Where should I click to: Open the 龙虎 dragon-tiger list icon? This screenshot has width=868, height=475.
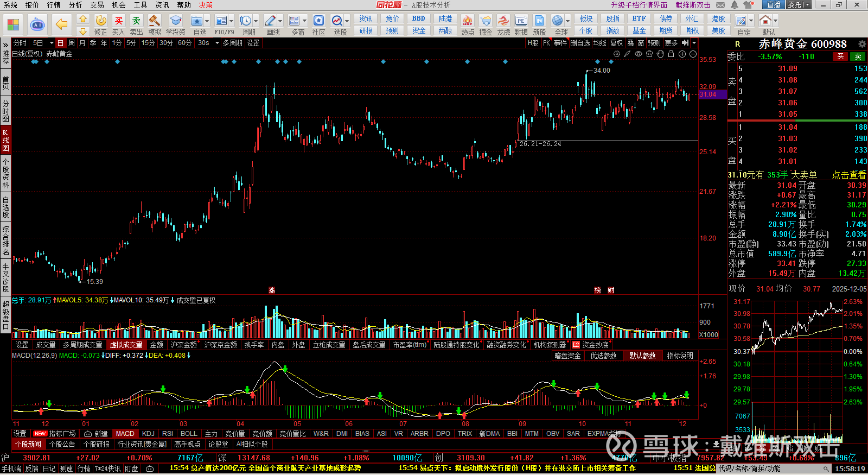coord(503,21)
